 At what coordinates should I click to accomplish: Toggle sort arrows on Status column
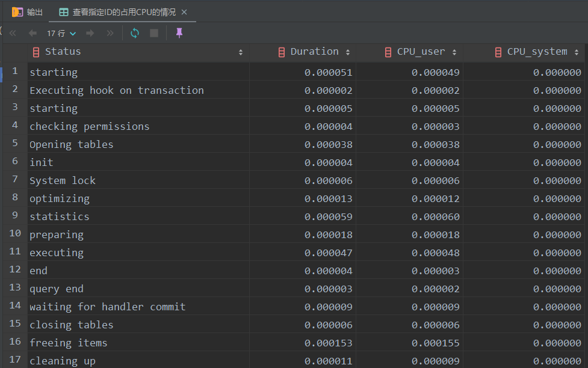tap(240, 52)
